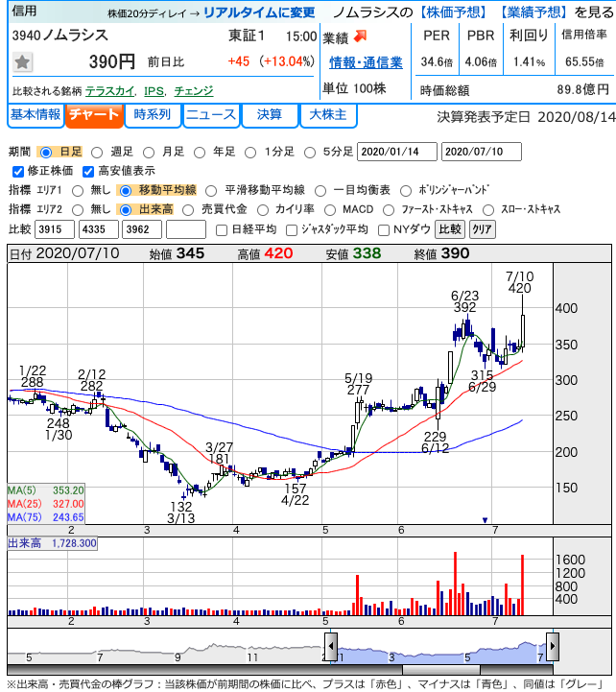616x692 pixels.
Task: Add stock to favorites with star icon
Action: pyautogui.click(x=22, y=61)
